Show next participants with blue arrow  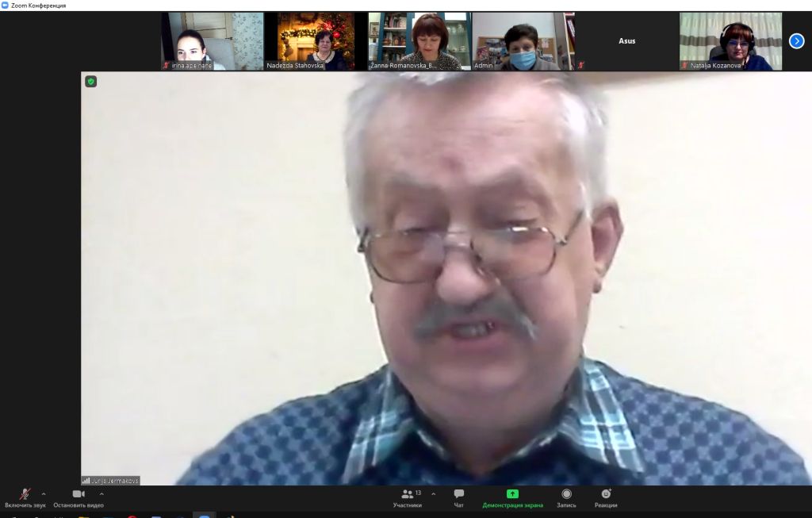[797, 41]
